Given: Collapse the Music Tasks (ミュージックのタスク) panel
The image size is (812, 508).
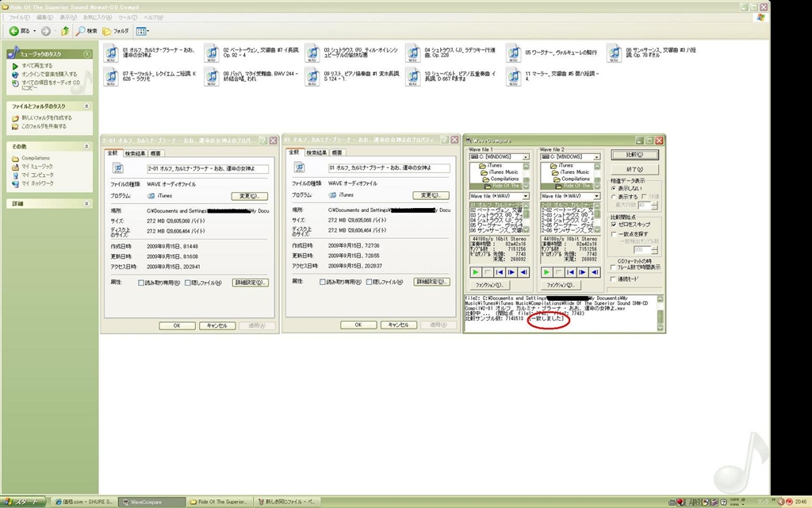Looking at the screenshot, I should pyautogui.click(x=87, y=54).
